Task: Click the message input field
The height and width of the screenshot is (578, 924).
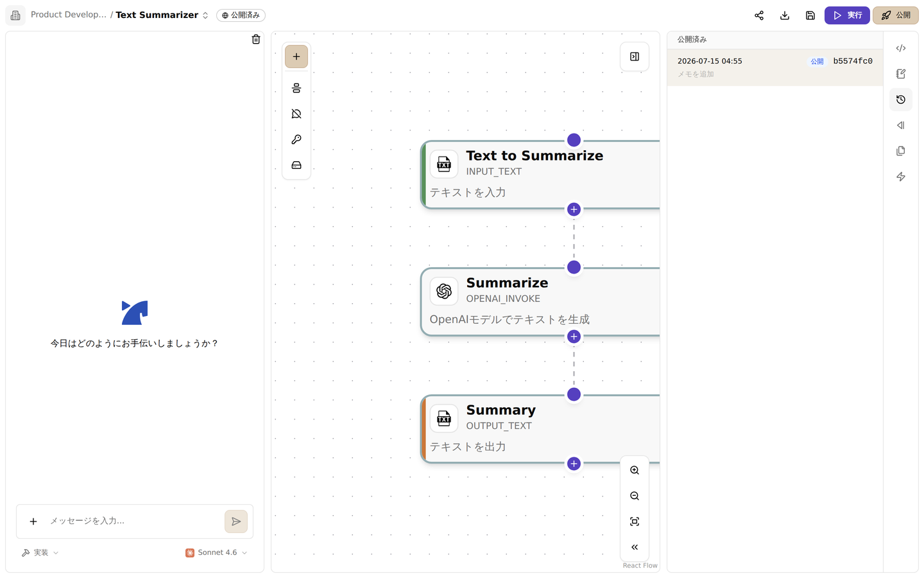Action: point(133,521)
